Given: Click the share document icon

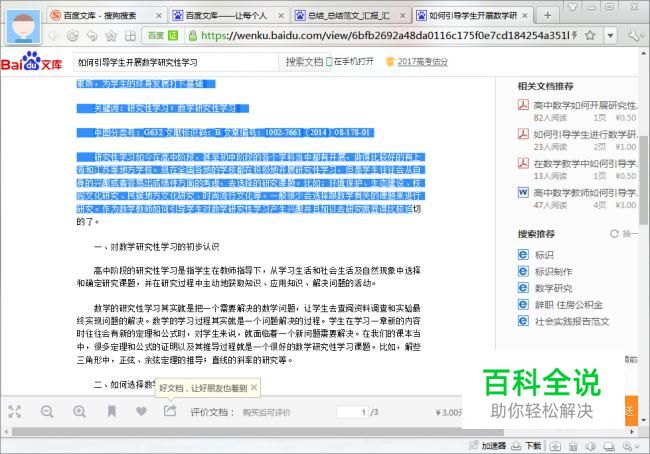Looking at the screenshot, I should click(170, 411).
